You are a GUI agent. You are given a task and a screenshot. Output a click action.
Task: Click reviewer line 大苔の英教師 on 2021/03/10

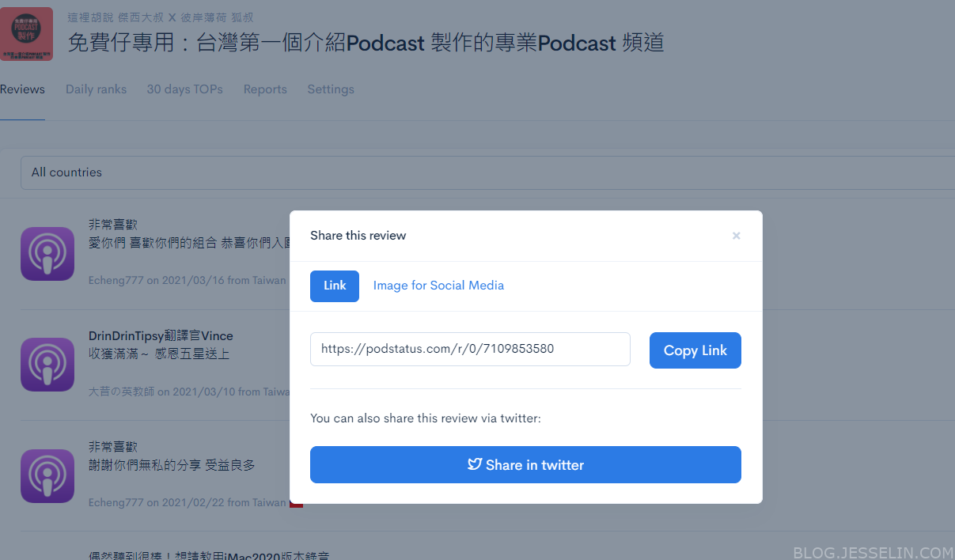point(189,392)
